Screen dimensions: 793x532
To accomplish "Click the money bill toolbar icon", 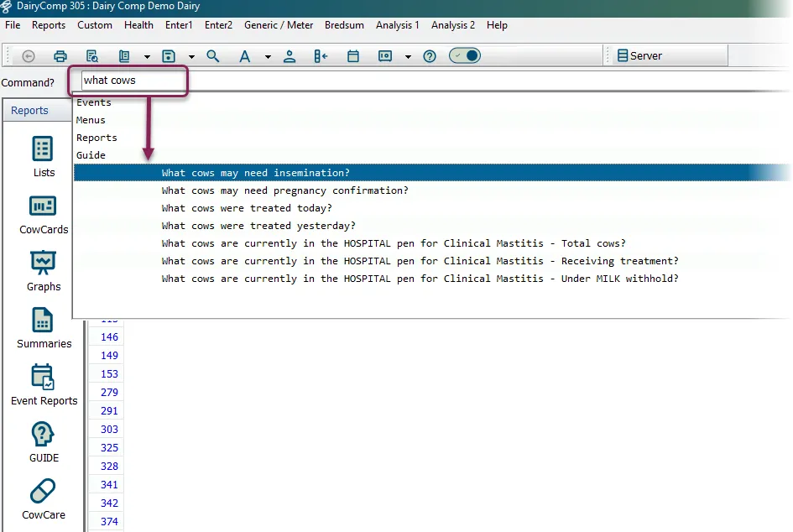I will point(385,56).
